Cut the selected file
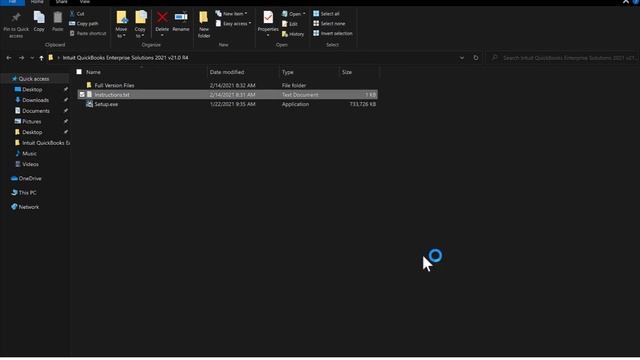 77,14
